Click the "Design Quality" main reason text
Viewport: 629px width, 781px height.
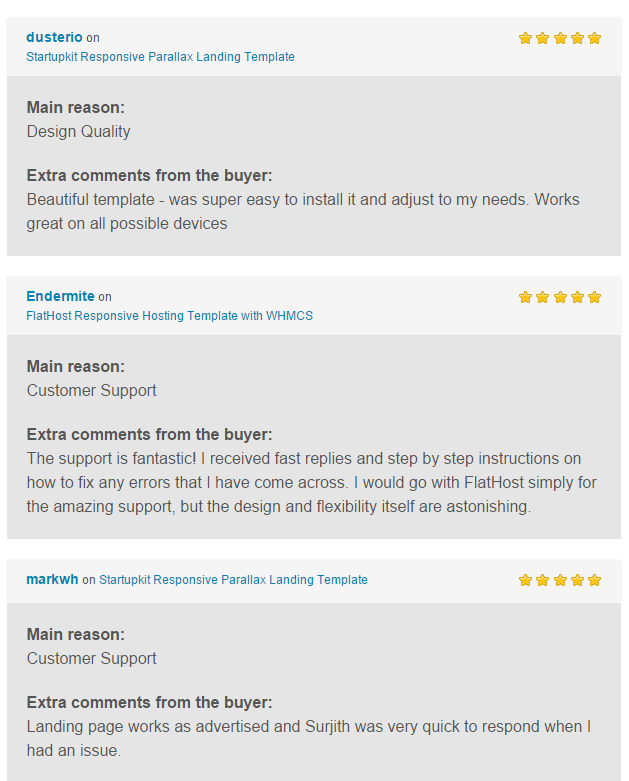pyautogui.click(x=78, y=131)
